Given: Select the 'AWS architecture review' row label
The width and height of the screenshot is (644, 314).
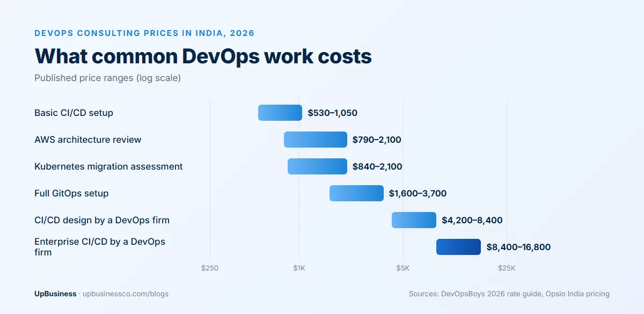Looking at the screenshot, I should click(x=87, y=140).
